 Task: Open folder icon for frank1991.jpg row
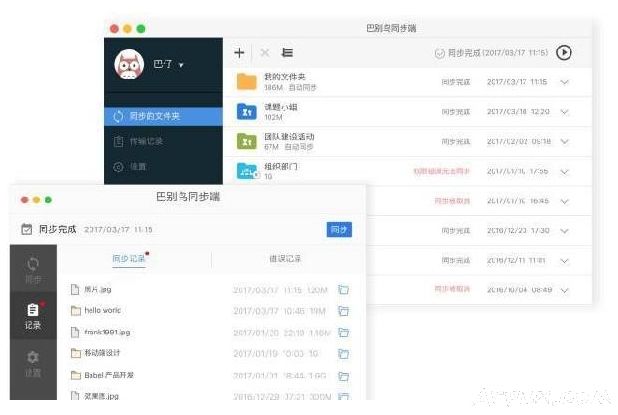click(344, 332)
